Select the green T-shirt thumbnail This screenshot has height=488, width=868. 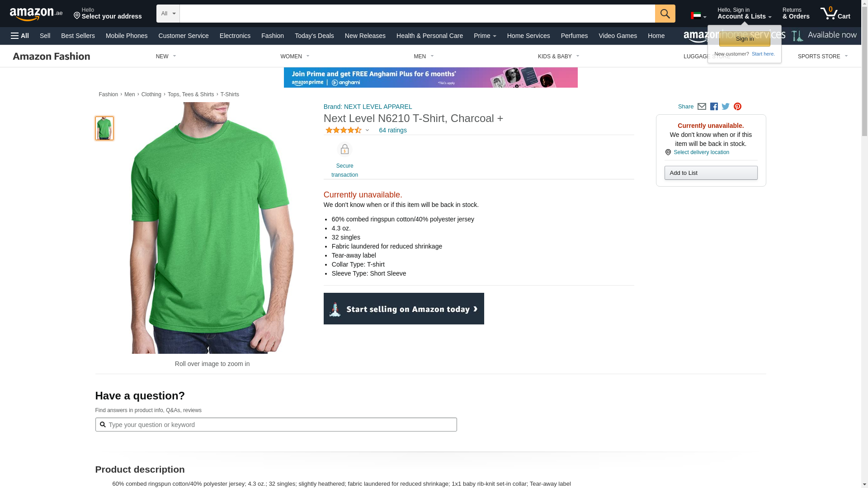(104, 128)
